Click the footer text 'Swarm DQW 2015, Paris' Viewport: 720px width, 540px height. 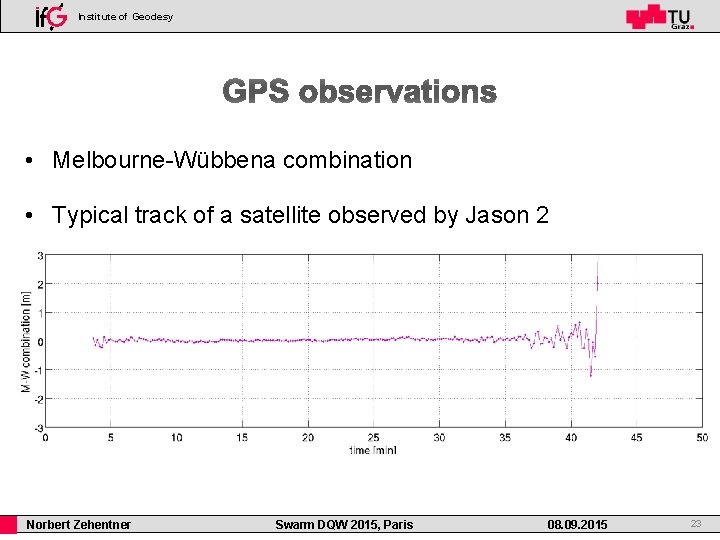[344, 524]
